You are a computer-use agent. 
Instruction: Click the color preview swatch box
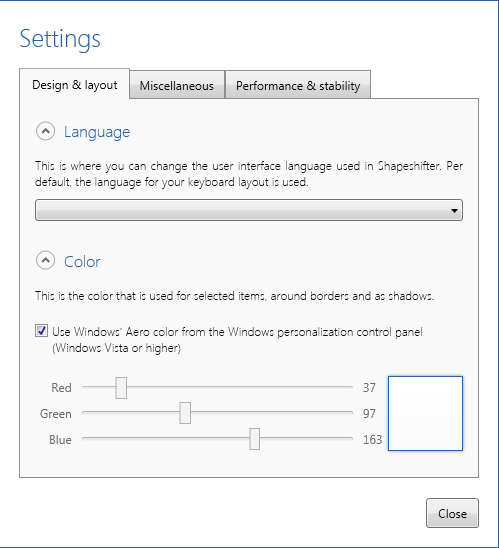point(425,413)
